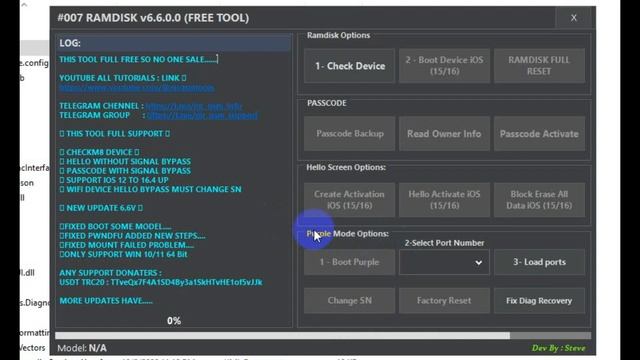Click 'HELLO WITHOUT SIGNAL BYPASS' log line
Image resolution: width=640 pixels, height=360 pixels.
click(x=125, y=162)
